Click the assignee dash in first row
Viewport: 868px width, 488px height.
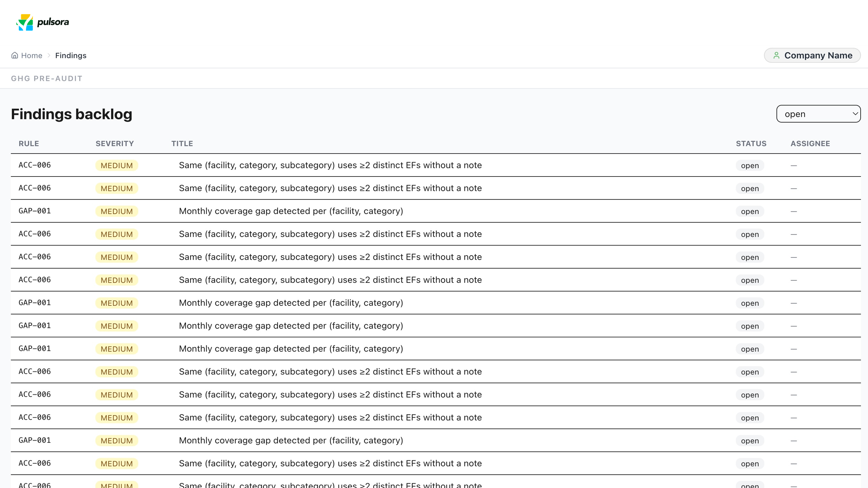[793, 165]
